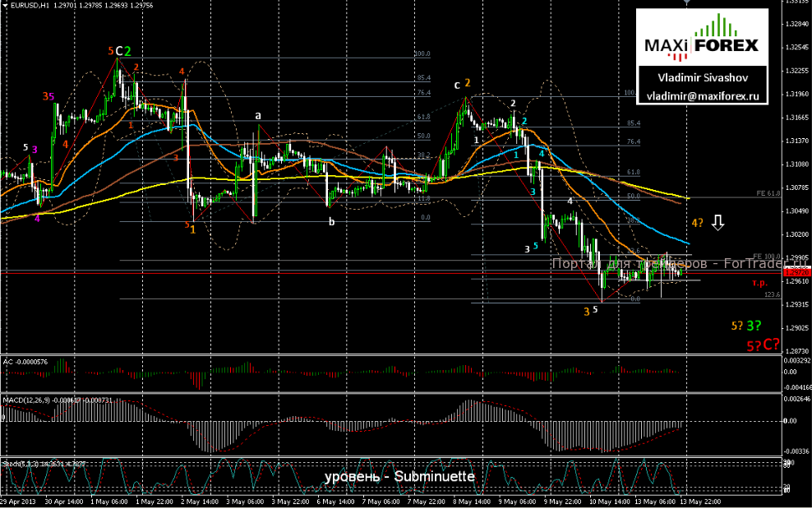Click the 0.002646 MACD scale value
Screen dimensions: 812x509
[797, 399]
